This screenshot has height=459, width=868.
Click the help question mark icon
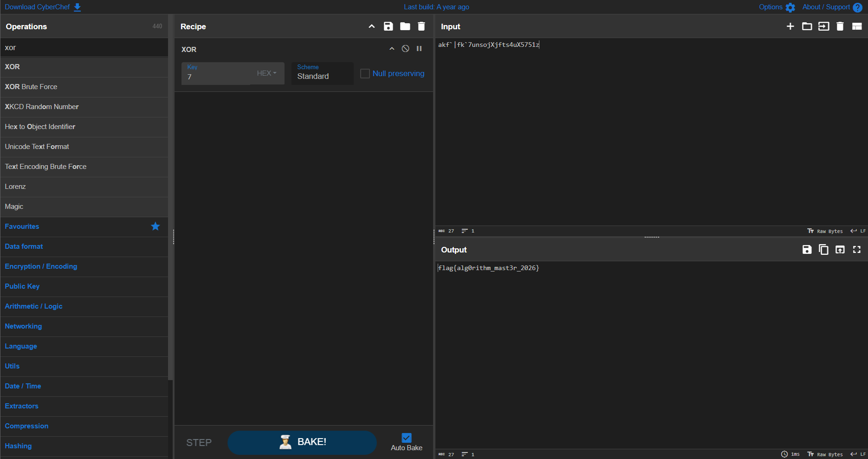858,7
